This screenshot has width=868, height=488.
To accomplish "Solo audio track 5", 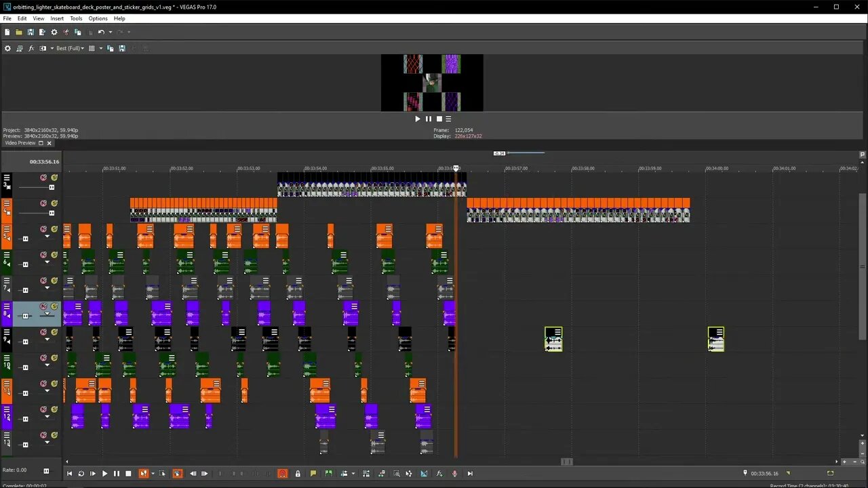I will pyautogui.click(x=54, y=229).
